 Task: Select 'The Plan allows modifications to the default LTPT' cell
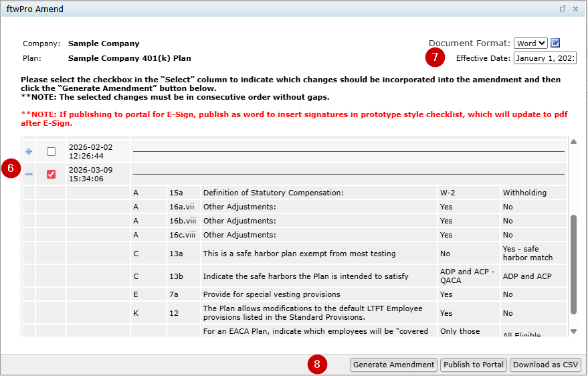pyautogui.click(x=318, y=313)
